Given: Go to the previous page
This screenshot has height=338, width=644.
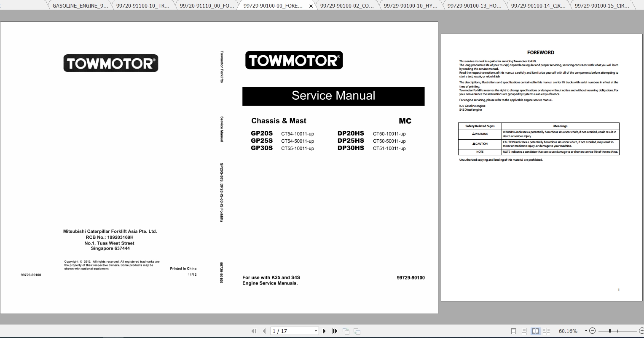Looking at the screenshot, I should tap(264, 331).
